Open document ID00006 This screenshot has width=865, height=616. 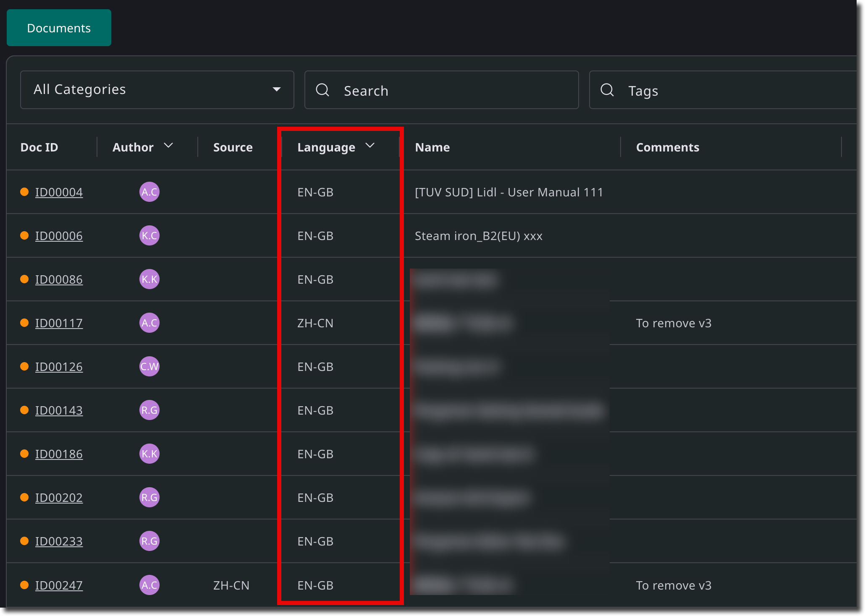tap(59, 236)
